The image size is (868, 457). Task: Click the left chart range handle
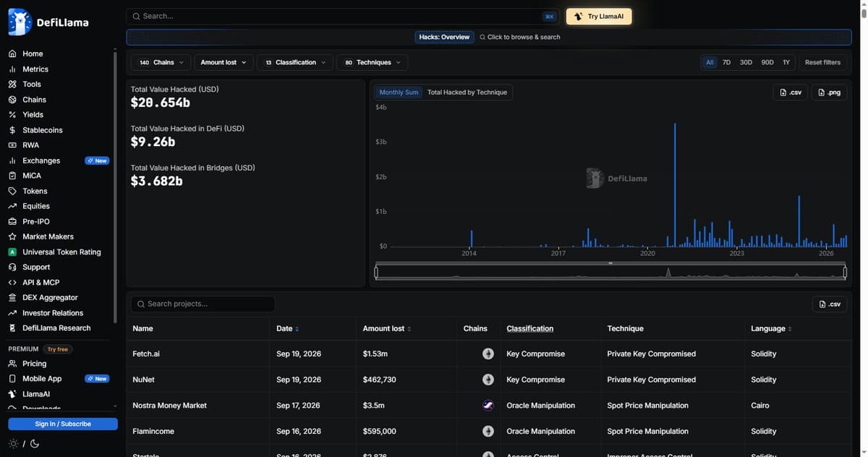(x=376, y=273)
